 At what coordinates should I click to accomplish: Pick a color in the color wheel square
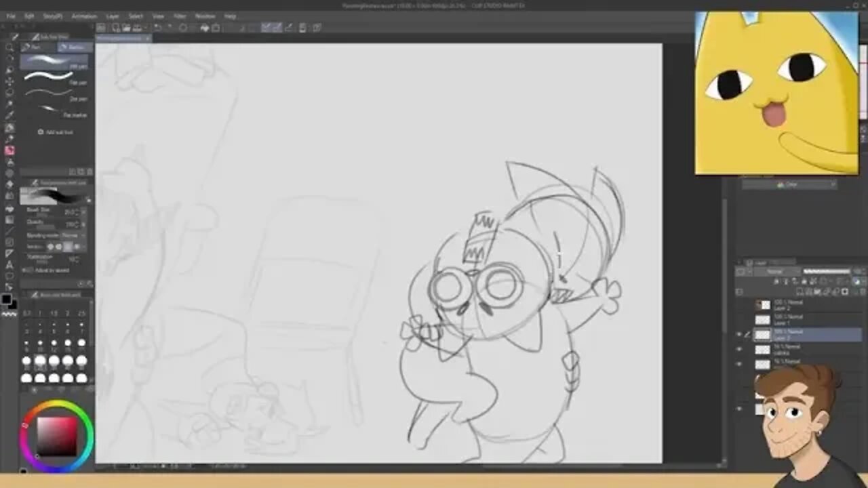(56, 436)
